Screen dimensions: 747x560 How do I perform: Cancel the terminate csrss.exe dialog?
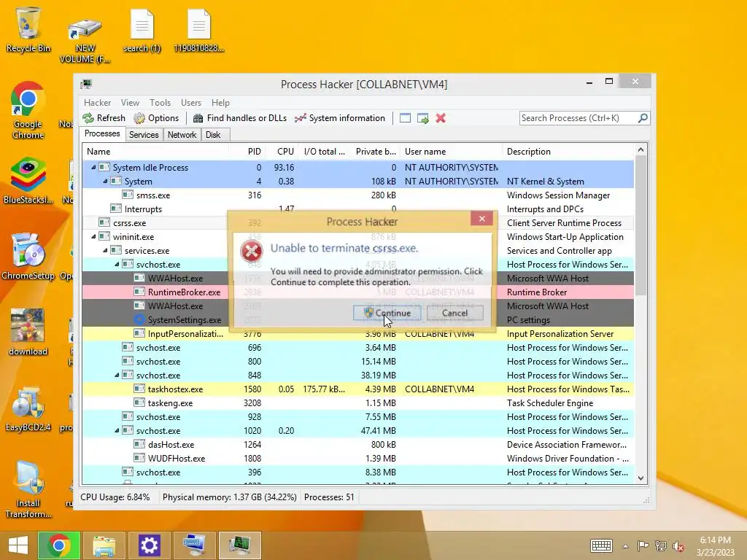pyautogui.click(x=455, y=313)
